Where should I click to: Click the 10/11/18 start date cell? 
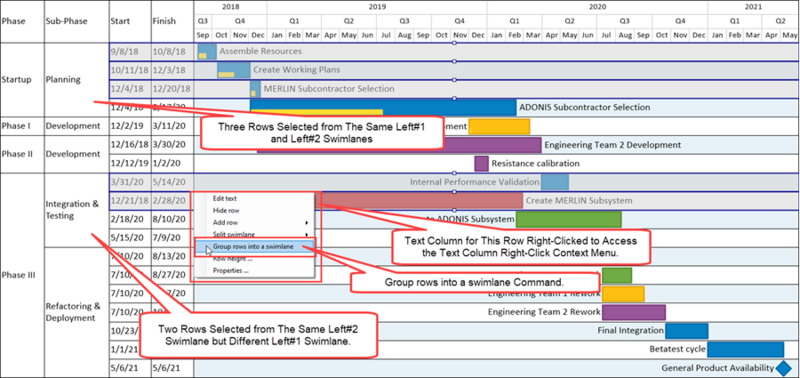[130, 70]
